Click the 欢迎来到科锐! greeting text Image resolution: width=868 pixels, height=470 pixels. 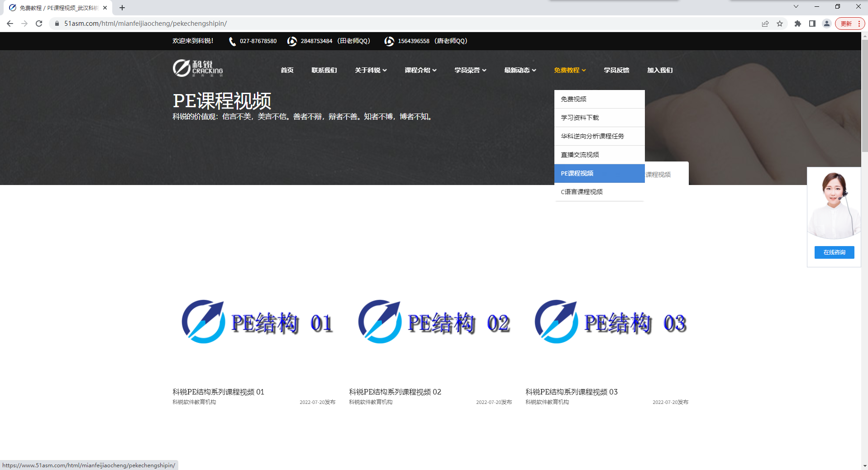pos(193,41)
